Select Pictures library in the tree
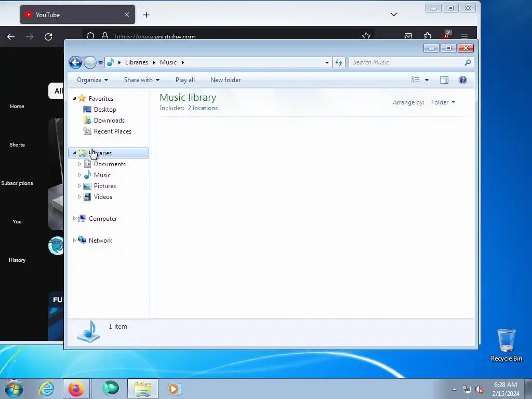Viewport: 532px width, 399px height. coord(105,186)
